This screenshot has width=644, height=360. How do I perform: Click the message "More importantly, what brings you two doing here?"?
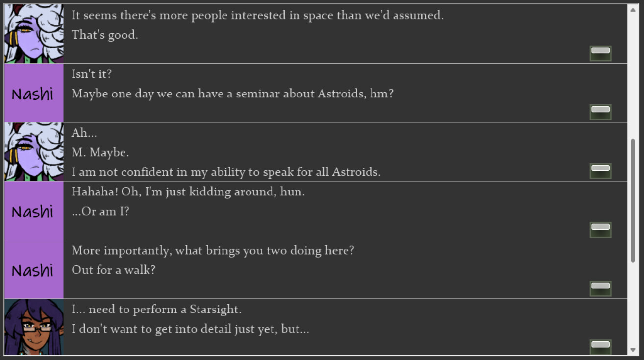point(213,250)
